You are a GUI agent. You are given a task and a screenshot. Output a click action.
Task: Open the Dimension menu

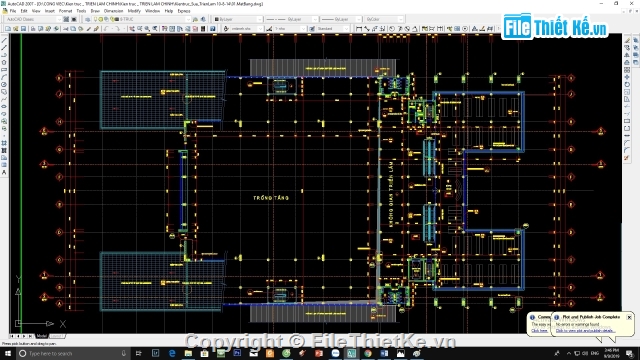(113, 11)
